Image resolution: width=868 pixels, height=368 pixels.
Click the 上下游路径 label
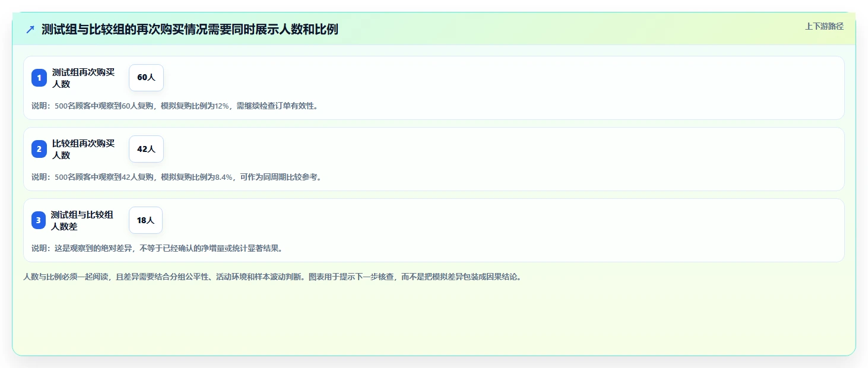824,26
